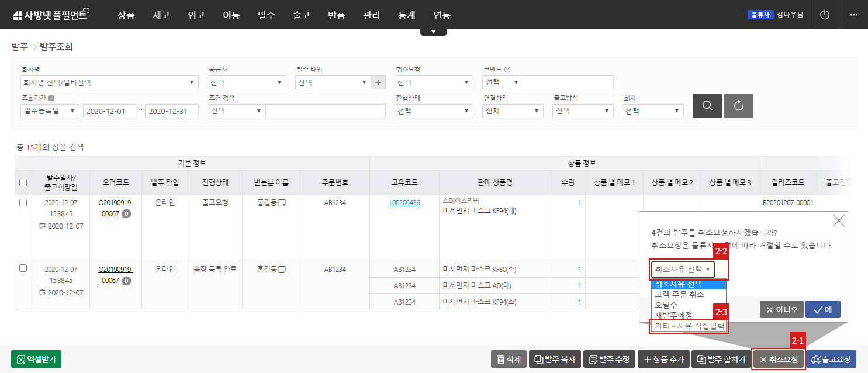The image size is (868, 373).
Task: Check the first order row checkbox
Action: point(23,202)
